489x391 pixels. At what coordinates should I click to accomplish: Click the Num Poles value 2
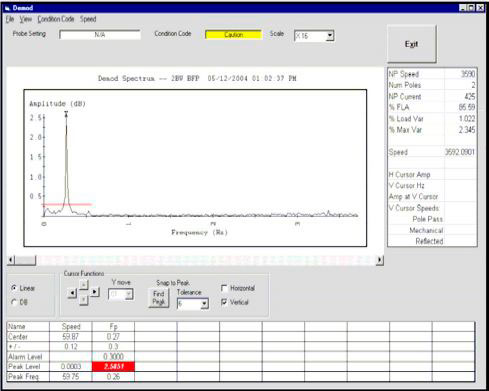point(473,85)
